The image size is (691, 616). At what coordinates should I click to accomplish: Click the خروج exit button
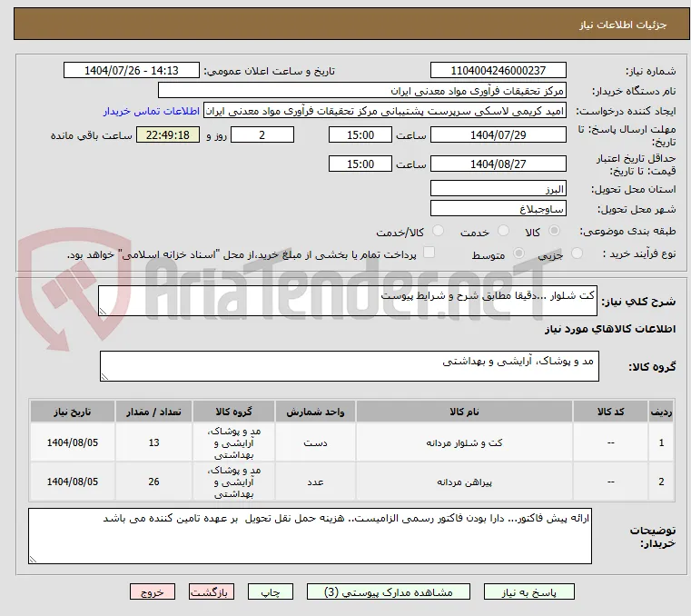click(153, 591)
